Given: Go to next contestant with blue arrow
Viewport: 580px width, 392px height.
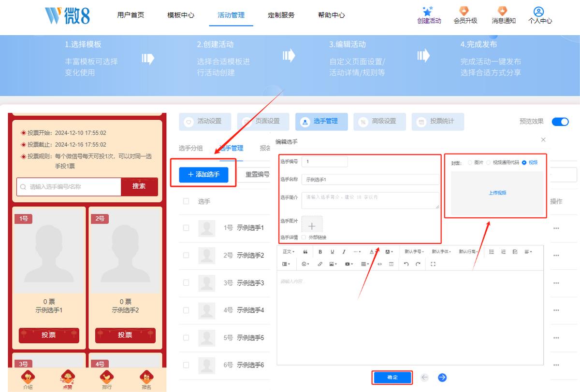Looking at the screenshot, I should coord(442,378).
